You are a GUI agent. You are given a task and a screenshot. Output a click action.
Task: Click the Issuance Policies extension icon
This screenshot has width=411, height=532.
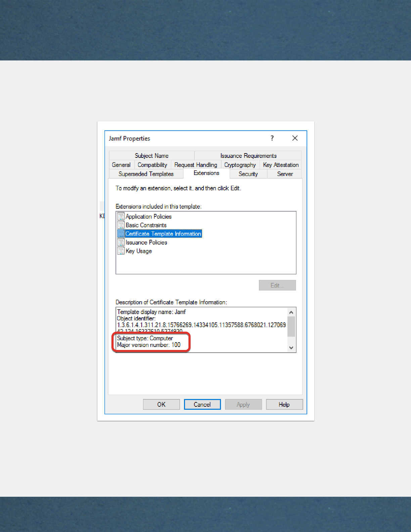pos(121,242)
